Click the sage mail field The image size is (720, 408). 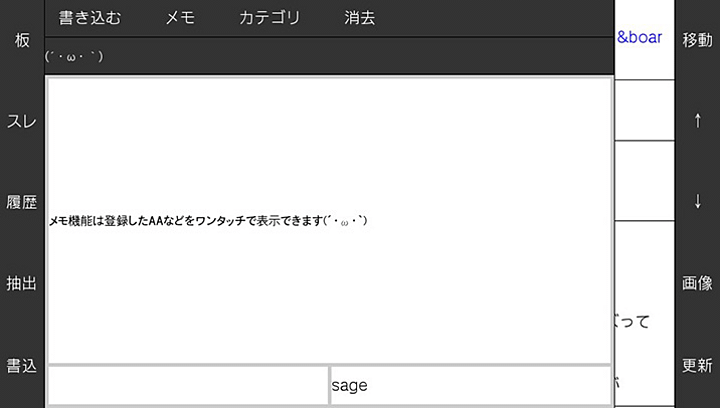point(470,385)
